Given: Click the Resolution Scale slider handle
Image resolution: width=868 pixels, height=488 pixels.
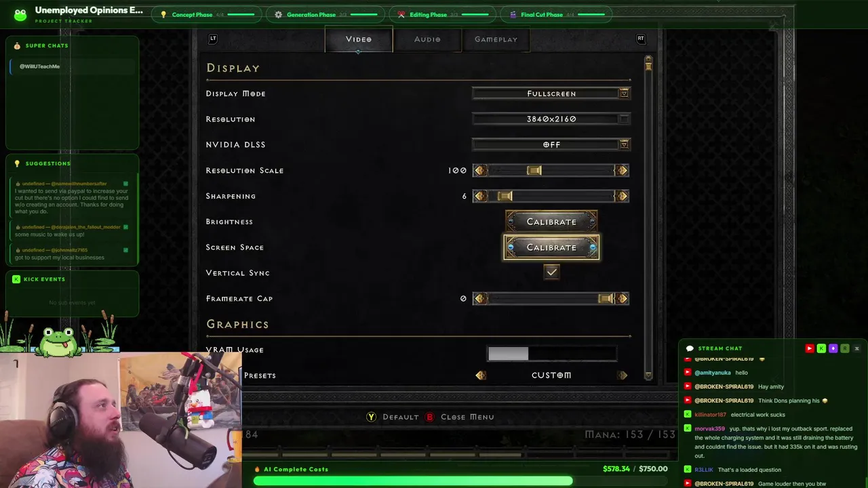Looking at the screenshot, I should pos(534,170).
